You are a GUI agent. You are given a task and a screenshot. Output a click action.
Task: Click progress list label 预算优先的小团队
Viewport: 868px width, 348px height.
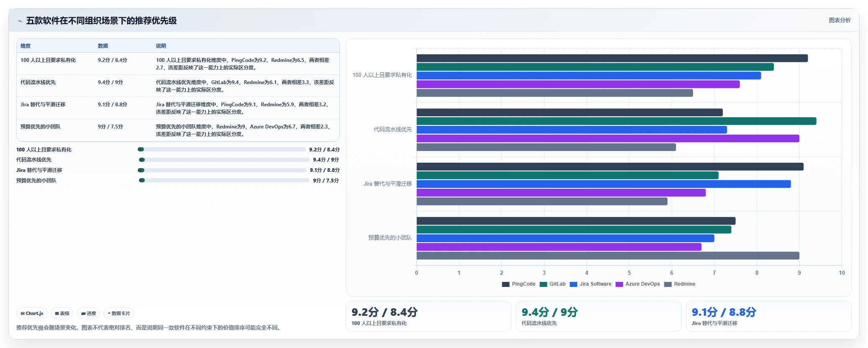pos(36,181)
